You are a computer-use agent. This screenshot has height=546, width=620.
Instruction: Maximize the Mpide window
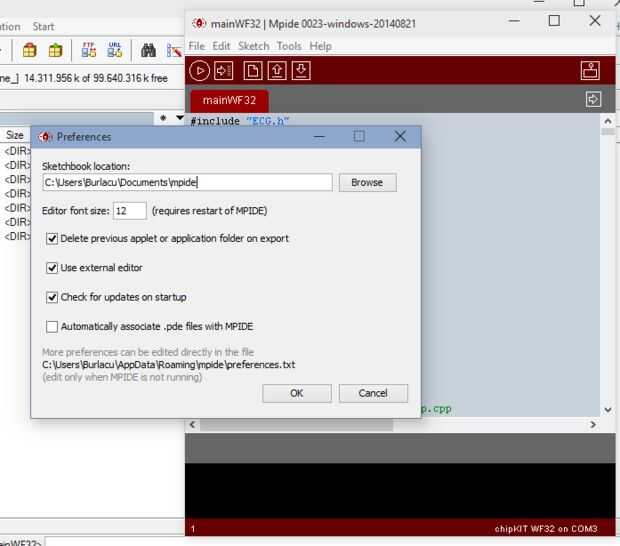click(554, 21)
